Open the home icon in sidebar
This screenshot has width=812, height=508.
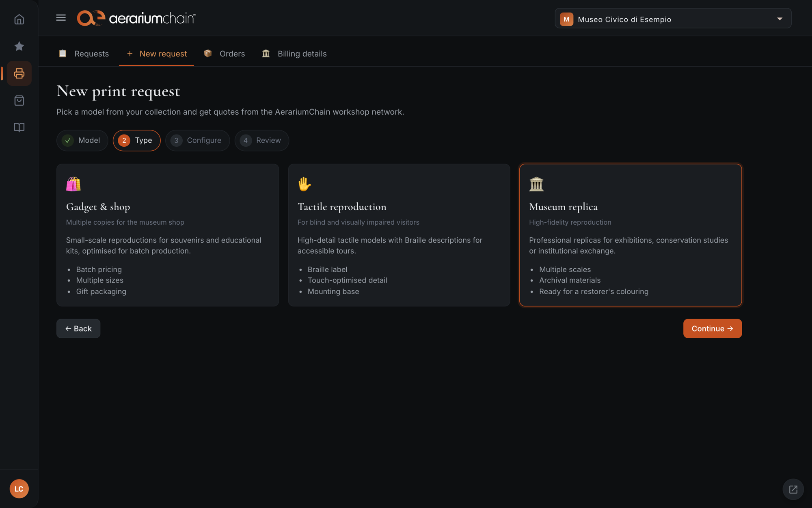(x=19, y=19)
